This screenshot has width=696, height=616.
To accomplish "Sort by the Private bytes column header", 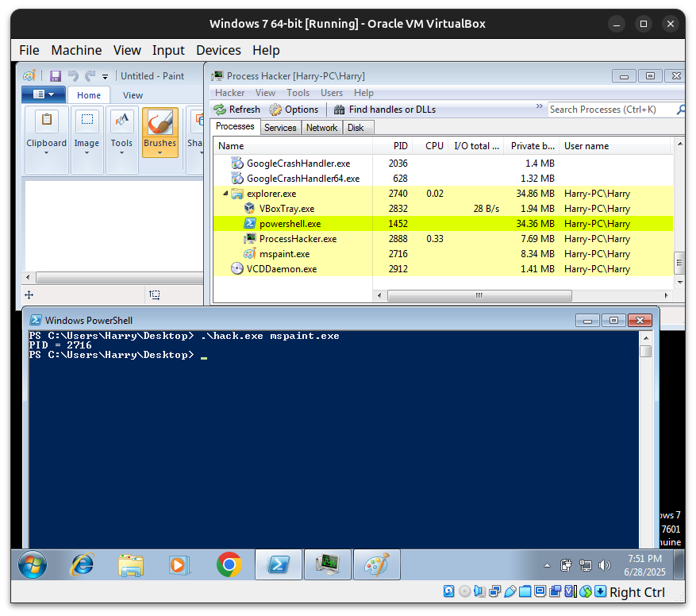I will (531, 146).
